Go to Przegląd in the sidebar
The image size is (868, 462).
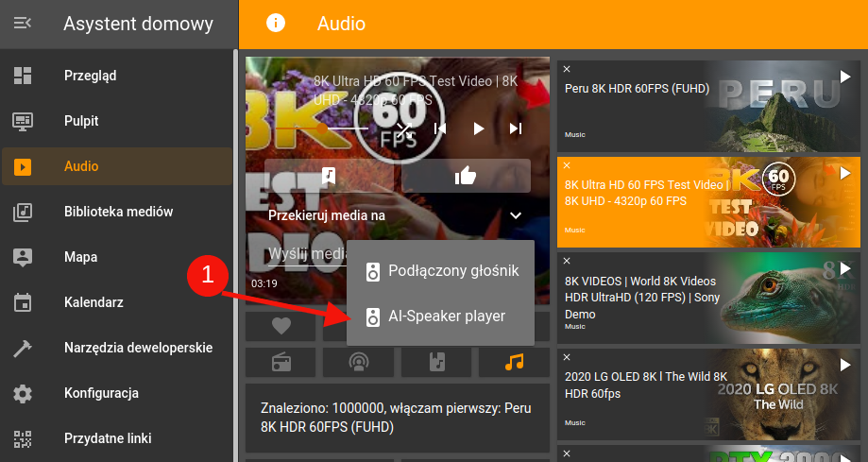[117, 76]
